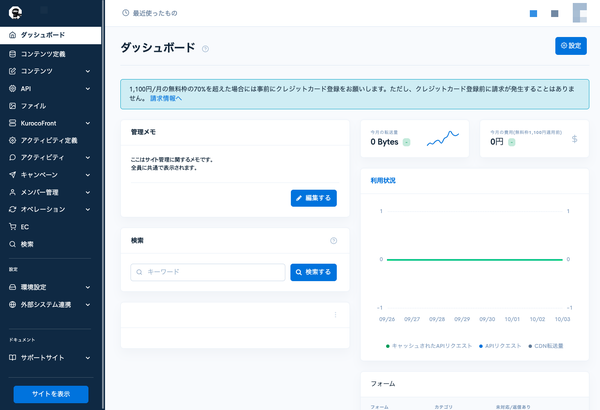Click the gray square icon in top bar
Screen dimensions: 600x410
coord(554,13)
